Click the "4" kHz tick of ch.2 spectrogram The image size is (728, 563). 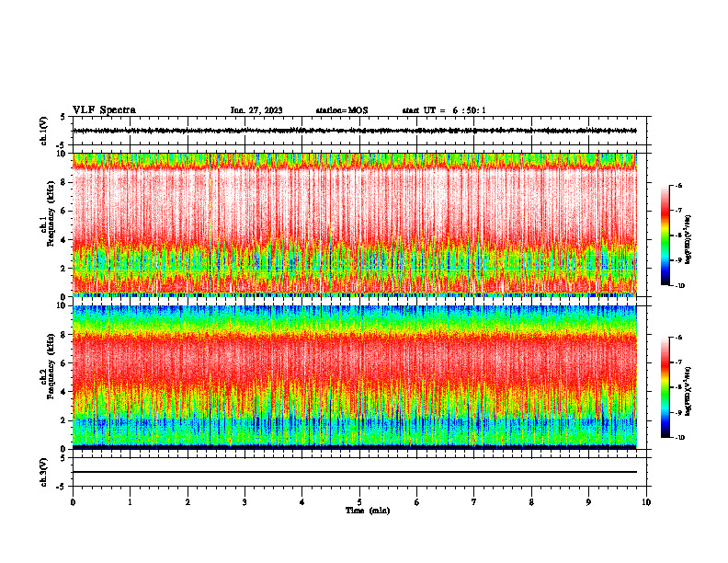coord(63,392)
